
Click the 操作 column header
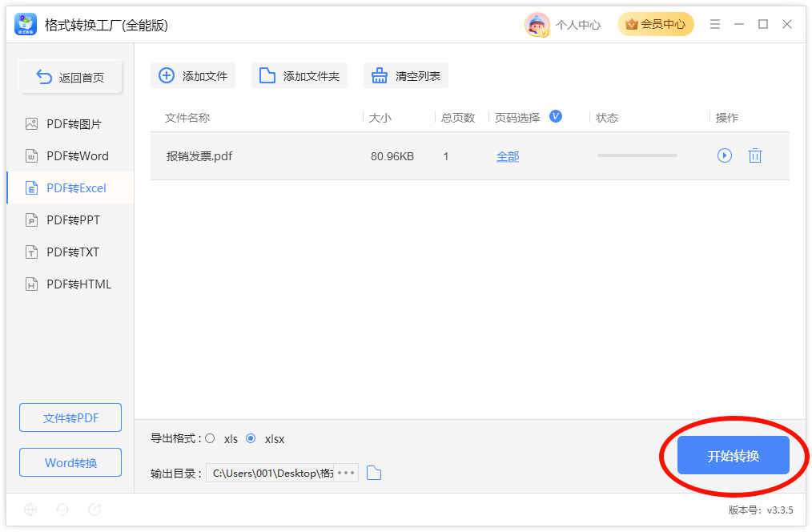(x=727, y=118)
